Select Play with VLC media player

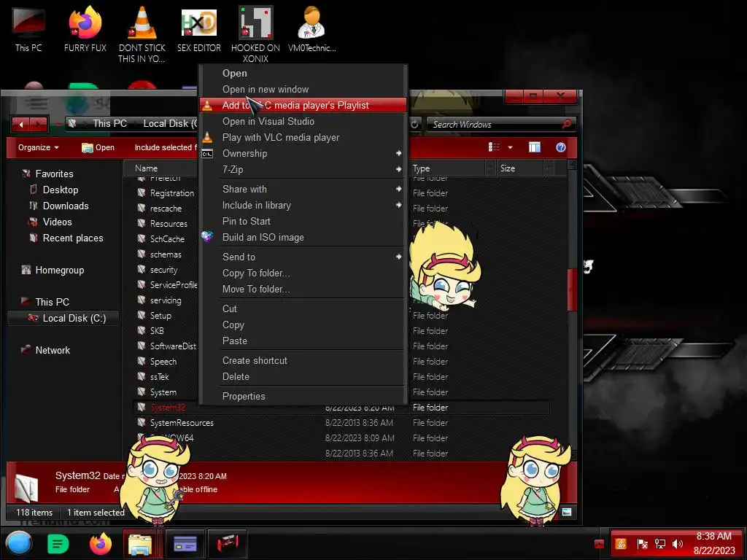pos(303,137)
